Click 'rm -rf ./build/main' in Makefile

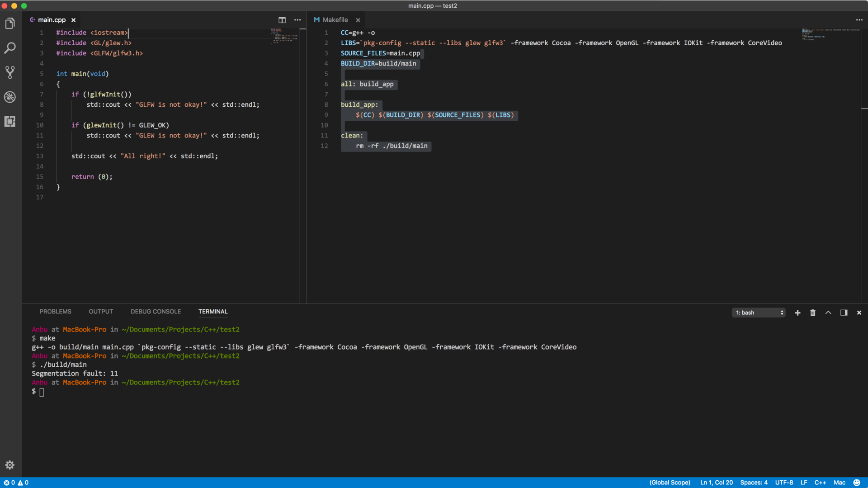(392, 146)
